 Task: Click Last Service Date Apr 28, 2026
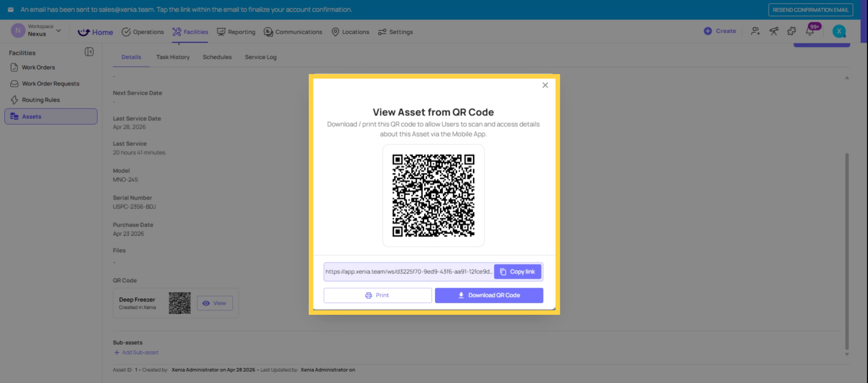(x=129, y=127)
